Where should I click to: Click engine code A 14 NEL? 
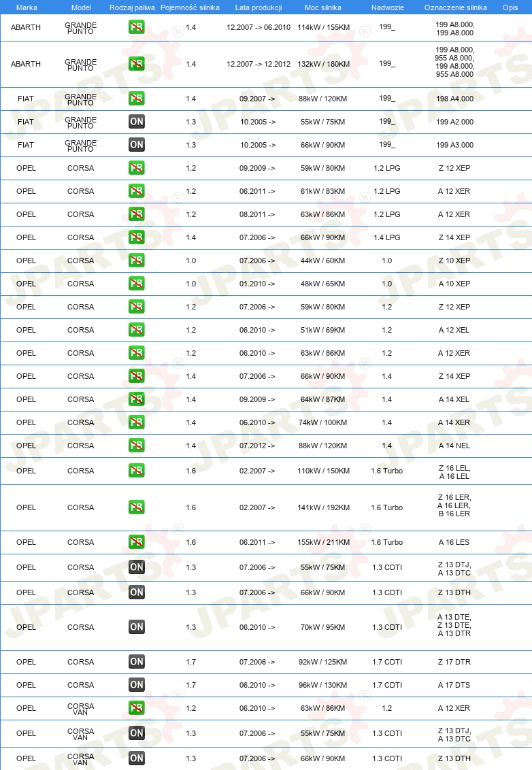pos(454,446)
